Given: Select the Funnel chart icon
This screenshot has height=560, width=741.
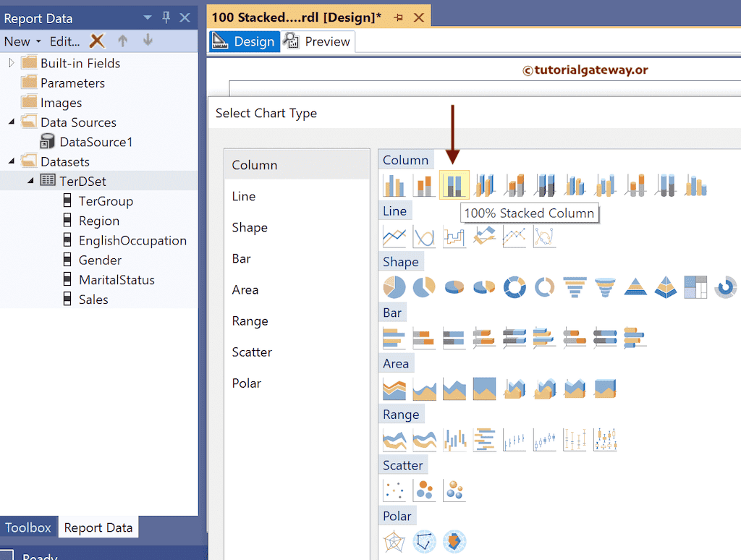Looking at the screenshot, I should (x=575, y=287).
